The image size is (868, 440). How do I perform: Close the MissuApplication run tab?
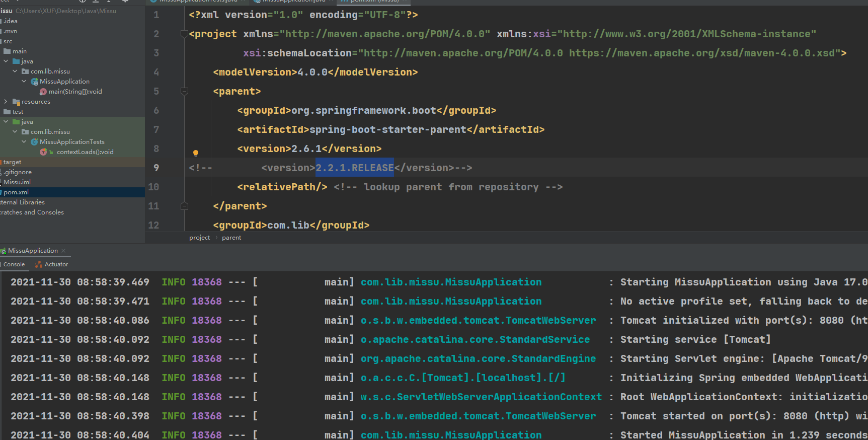click(63, 251)
